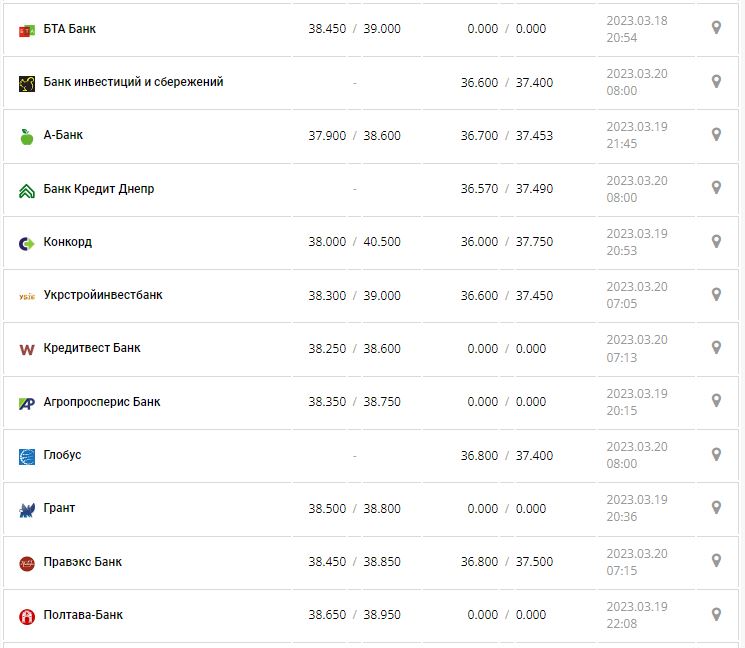Screen dimensions: 745x648
Task: Click the green apple А-Банк logo
Action: point(27,136)
